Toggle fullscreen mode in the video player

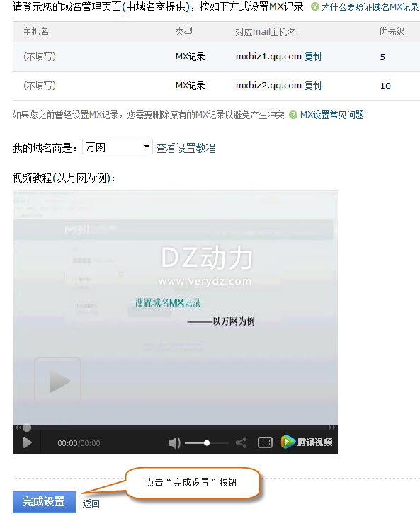tap(265, 442)
